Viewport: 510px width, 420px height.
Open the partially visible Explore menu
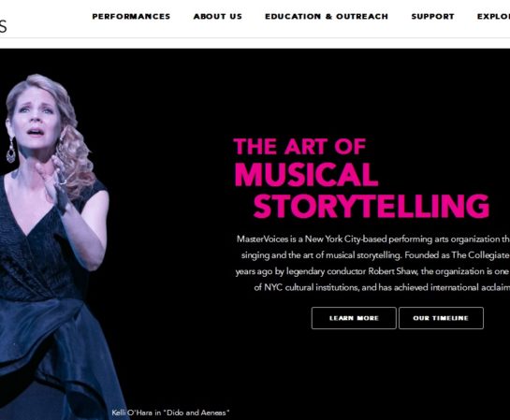click(x=493, y=16)
